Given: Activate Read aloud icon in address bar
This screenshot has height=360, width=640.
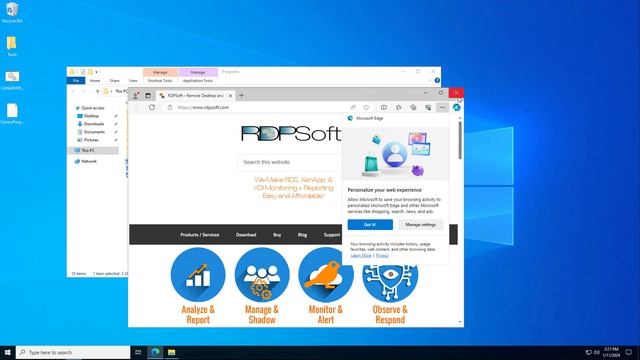Looking at the screenshot, I should click(353, 107).
